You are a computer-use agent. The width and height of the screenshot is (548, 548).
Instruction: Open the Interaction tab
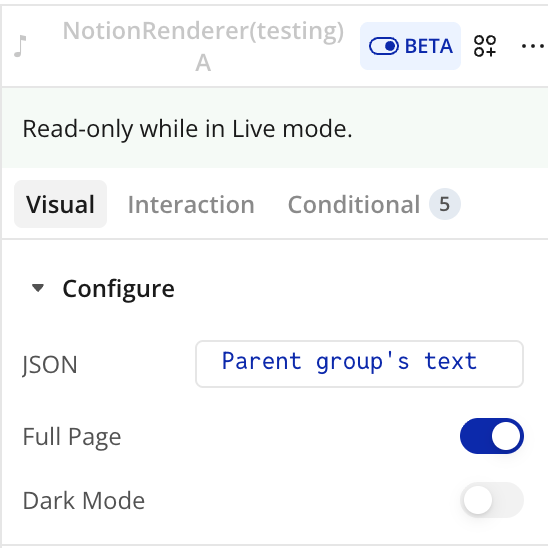point(191,204)
